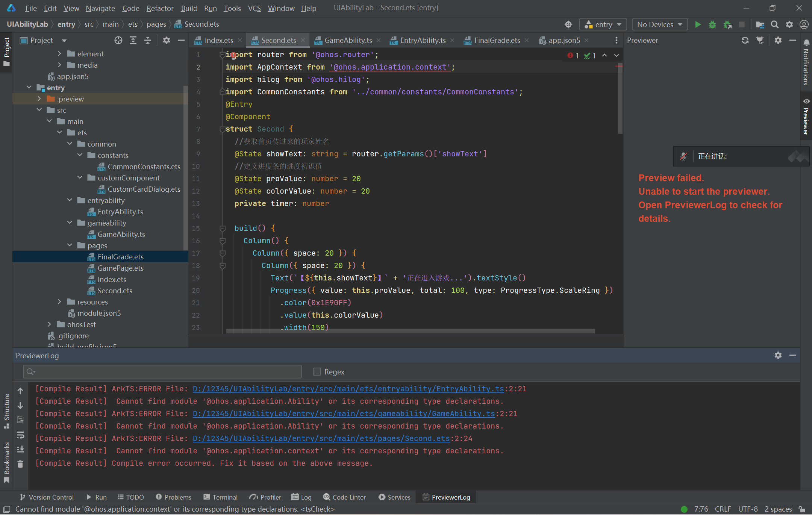Open the Problems tool window
Screen dimensions: 812x515
pos(173,497)
